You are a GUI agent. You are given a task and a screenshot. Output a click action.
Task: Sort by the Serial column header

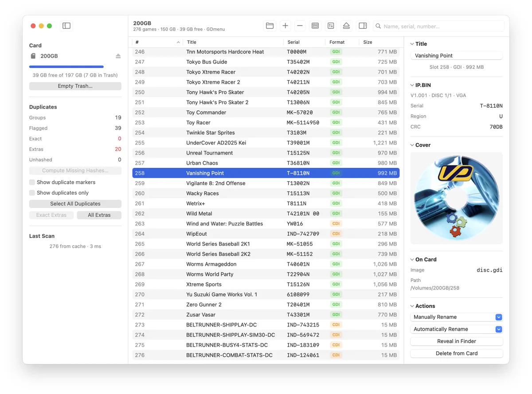click(x=304, y=42)
